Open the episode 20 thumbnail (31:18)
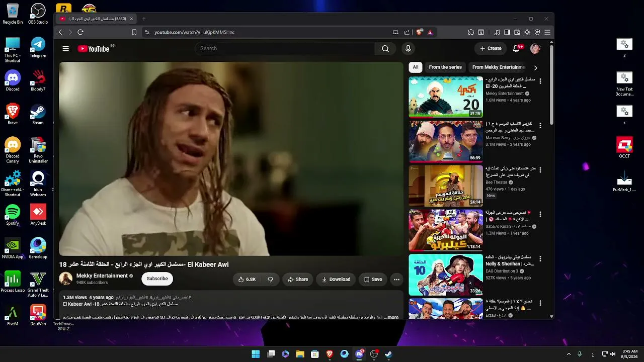 (446, 97)
